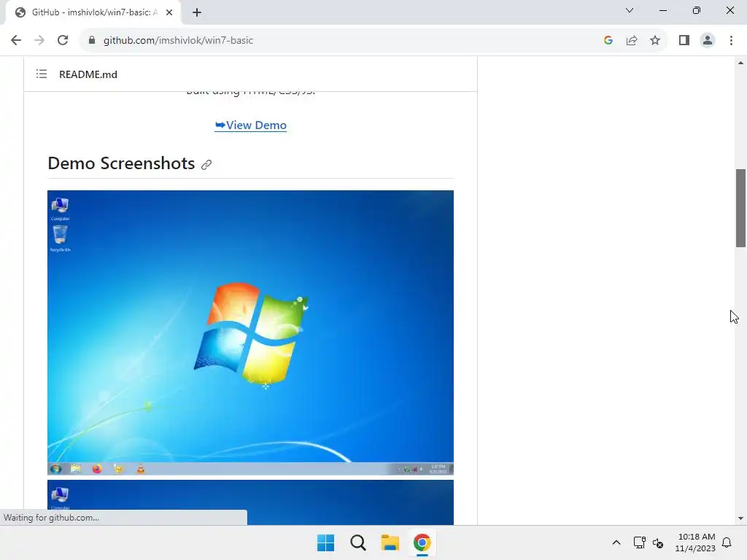
Task: Open Chrome's three-dot menu
Action: [731, 41]
